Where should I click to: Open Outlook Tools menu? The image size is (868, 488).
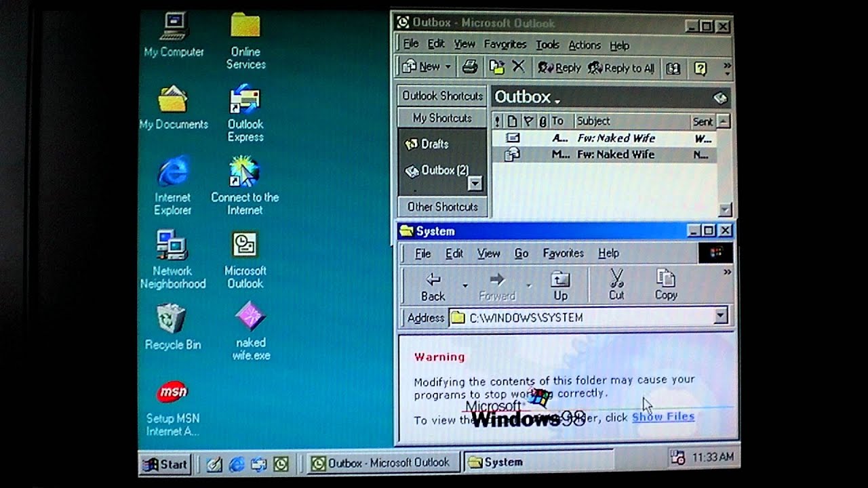tap(547, 45)
